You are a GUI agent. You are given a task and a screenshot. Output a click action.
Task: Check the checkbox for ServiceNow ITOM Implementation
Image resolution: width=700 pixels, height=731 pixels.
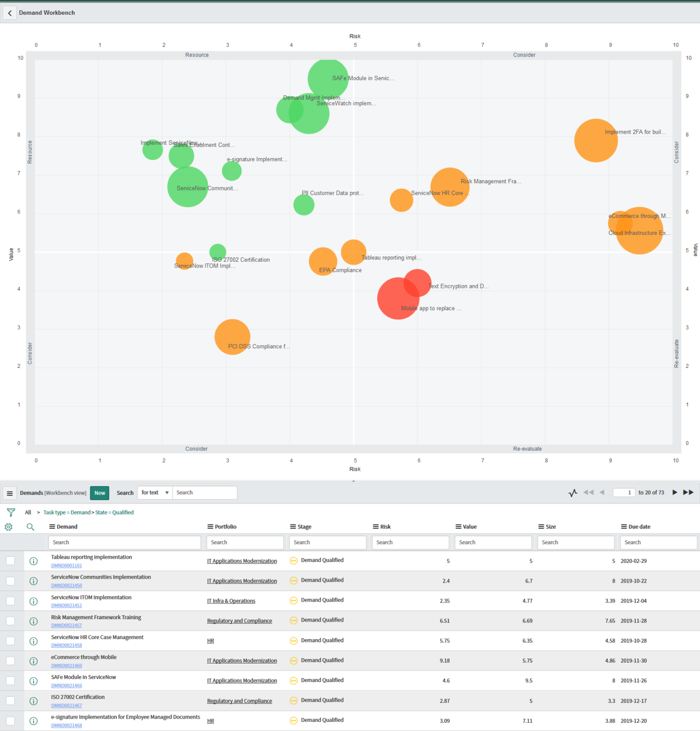click(10, 601)
